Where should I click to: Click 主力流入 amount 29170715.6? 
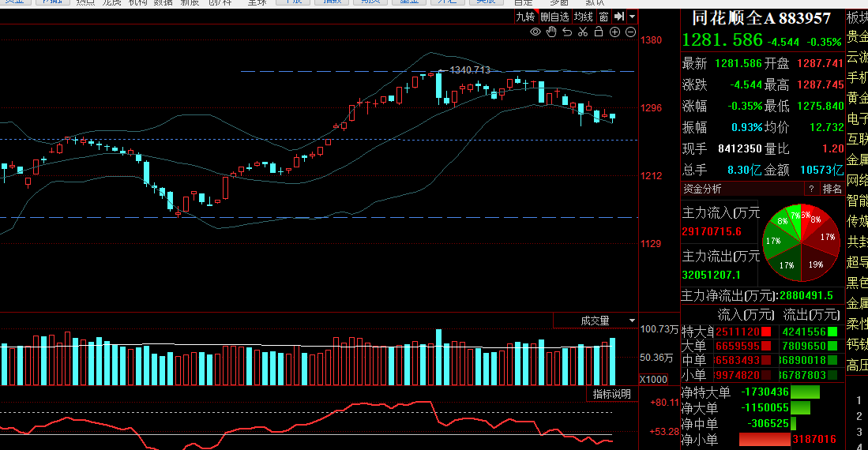712,231
